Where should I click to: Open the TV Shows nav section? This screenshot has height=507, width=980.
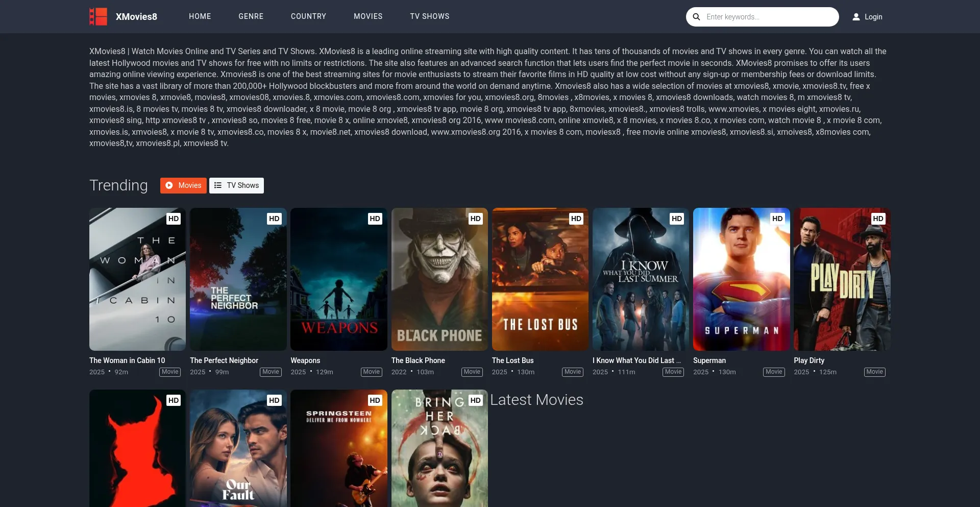(x=429, y=16)
